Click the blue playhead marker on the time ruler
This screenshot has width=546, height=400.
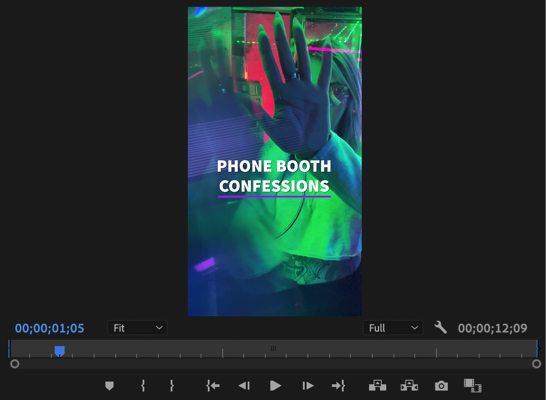[x=60, y=351]
